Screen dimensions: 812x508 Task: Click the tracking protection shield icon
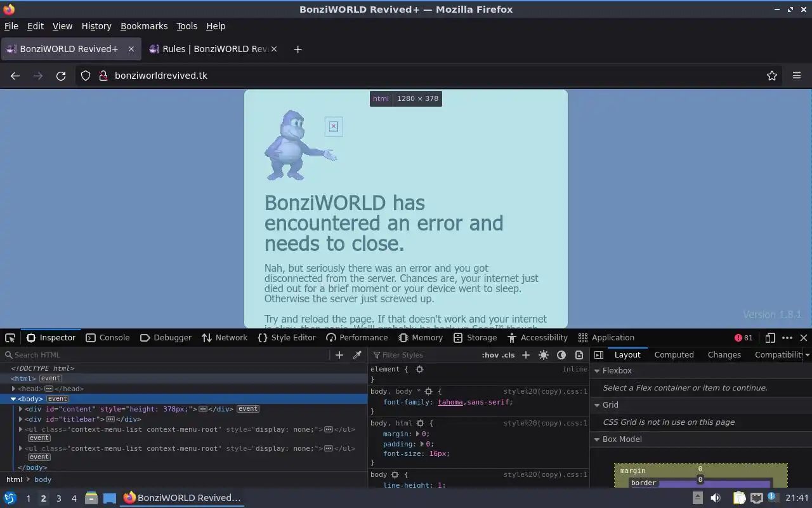pyautogui.click(x=86, y=76)
